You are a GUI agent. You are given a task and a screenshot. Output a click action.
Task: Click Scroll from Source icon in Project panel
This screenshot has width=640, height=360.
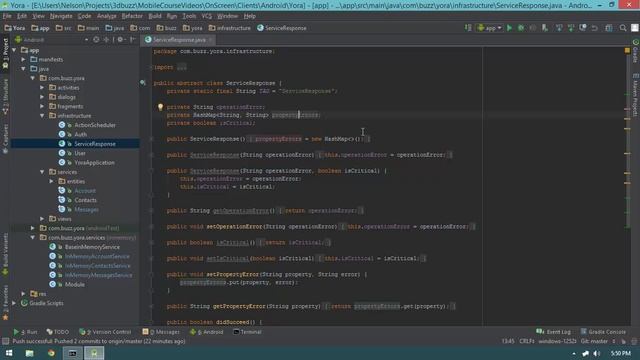pos(96,40)
